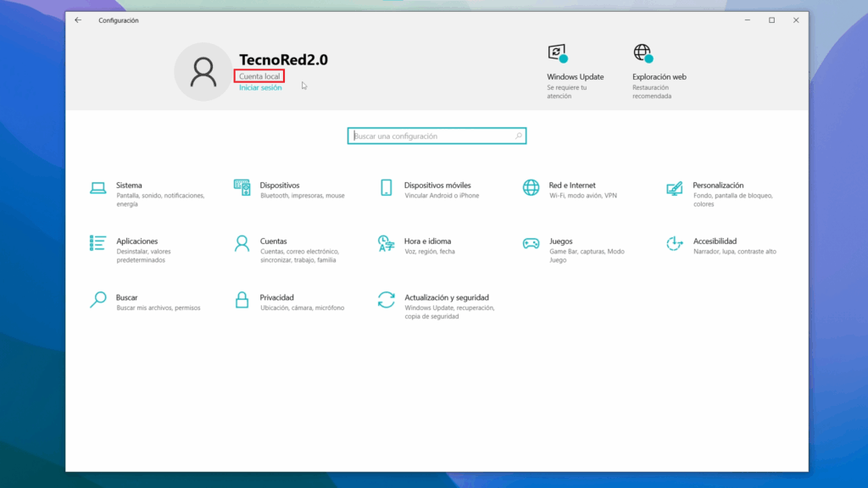Open the Dispositivos settings icon
The image size is (868, 488).
point(242,188)
